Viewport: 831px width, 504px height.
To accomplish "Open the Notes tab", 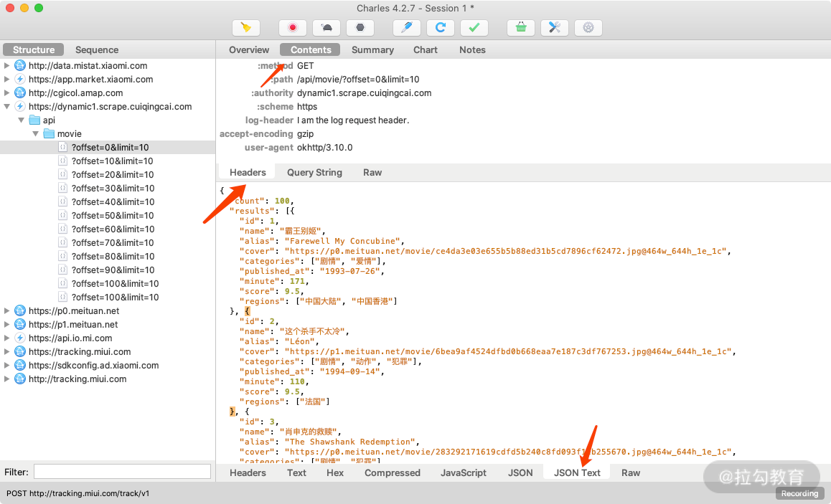I will 472,49.
